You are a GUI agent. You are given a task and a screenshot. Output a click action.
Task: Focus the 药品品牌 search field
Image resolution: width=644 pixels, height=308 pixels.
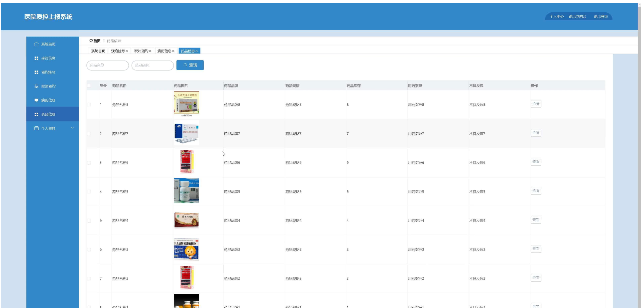click(x=153, y=65)
